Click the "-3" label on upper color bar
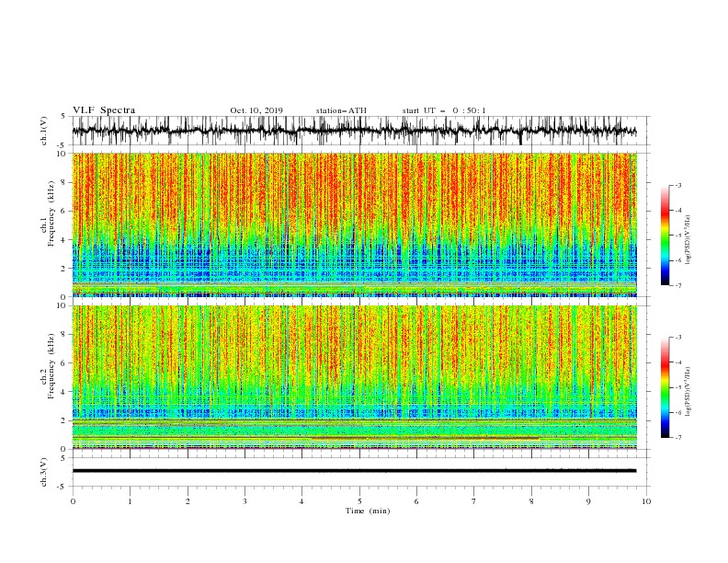Viewport: 728px width, 563px height. [677, 185]
